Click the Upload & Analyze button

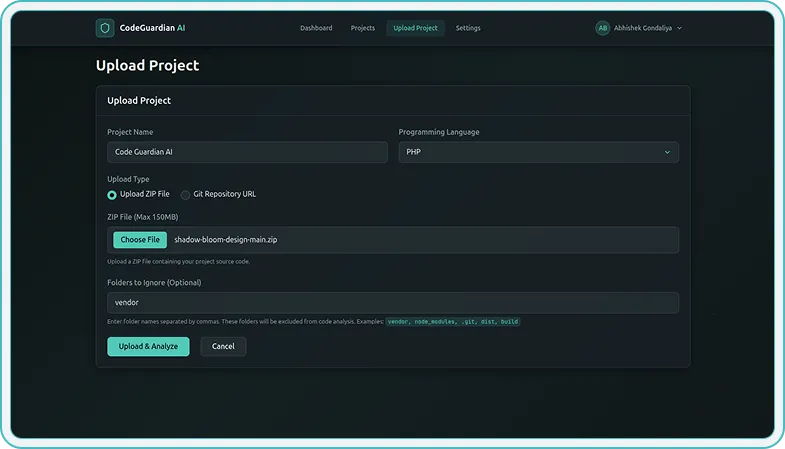(148, 346)
